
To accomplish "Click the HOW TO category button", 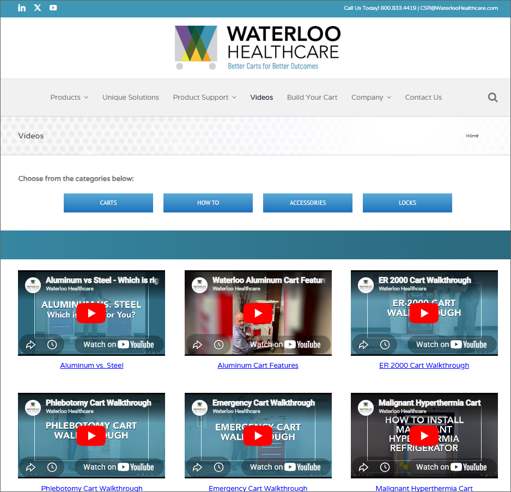I will (x=208, y=203).
